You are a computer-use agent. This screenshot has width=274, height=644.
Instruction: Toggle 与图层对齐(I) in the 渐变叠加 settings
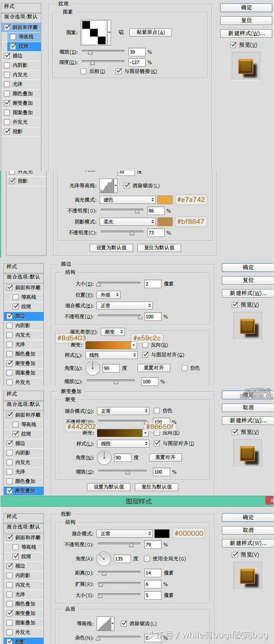click(157, 443)
